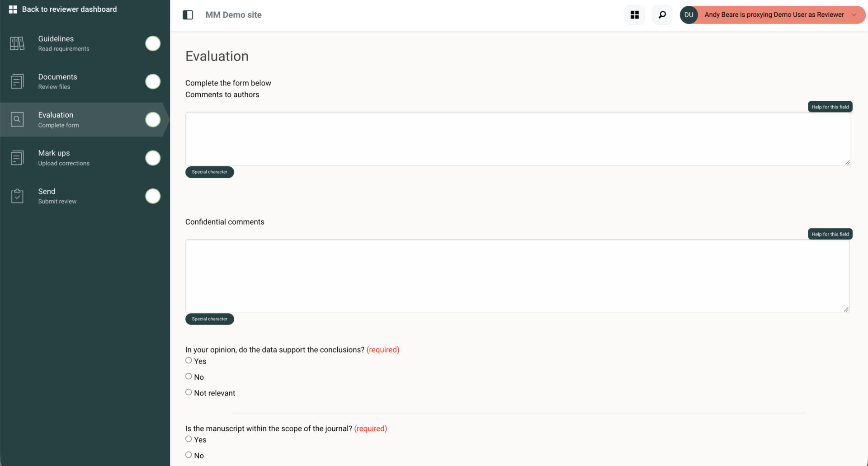Insert special character in Comments to authors
Image resolution: width=868 pixels, height=466 pixels.
pyautogui.click(x=210, y=172)
